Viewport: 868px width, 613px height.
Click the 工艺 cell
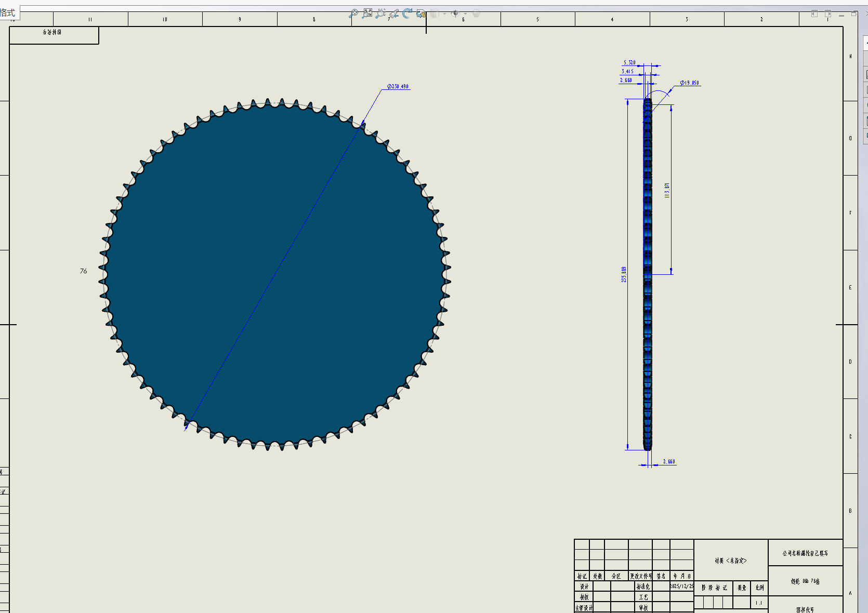(x=643, y=596)
